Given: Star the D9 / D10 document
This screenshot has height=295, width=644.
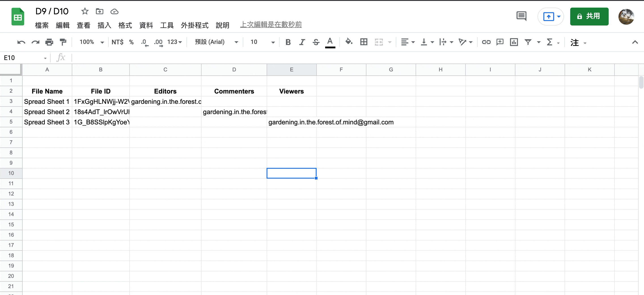Looking at the screenshot, I should pyautogui.click(x=85, y=11).
